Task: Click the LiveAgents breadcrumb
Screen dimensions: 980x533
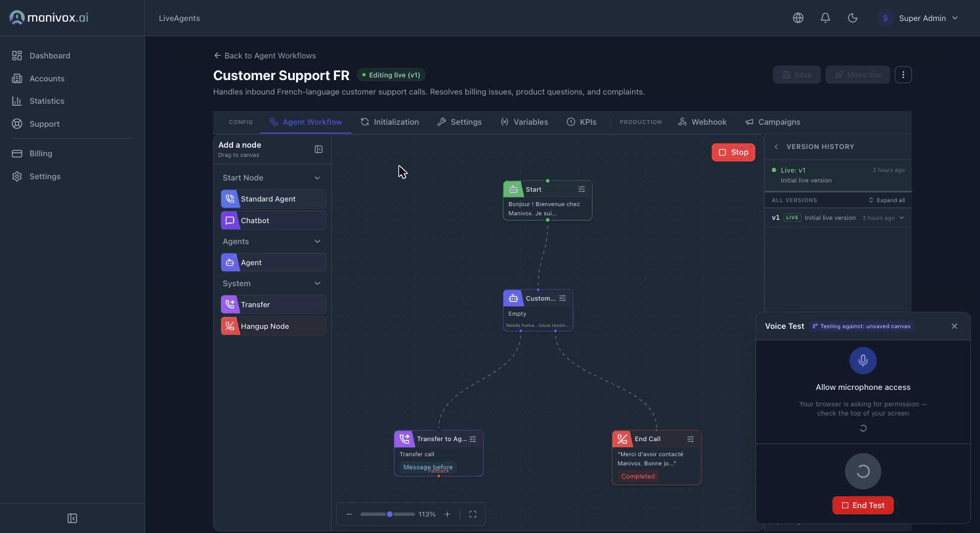Action: (x=179, y=18)
